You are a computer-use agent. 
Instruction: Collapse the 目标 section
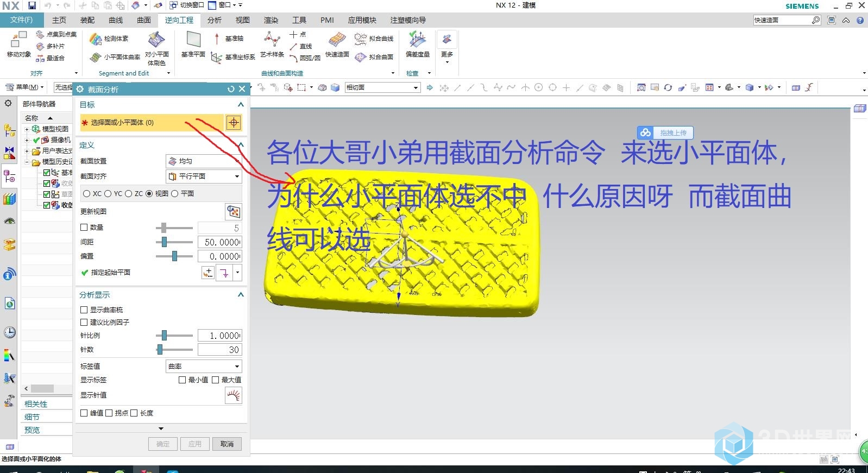(241, 104)
